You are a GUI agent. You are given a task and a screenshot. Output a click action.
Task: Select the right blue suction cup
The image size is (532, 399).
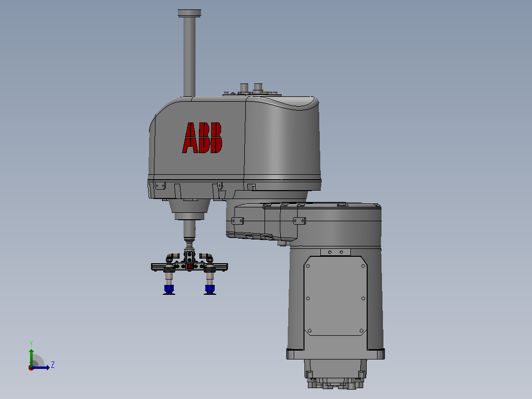(x=210, y=290)
